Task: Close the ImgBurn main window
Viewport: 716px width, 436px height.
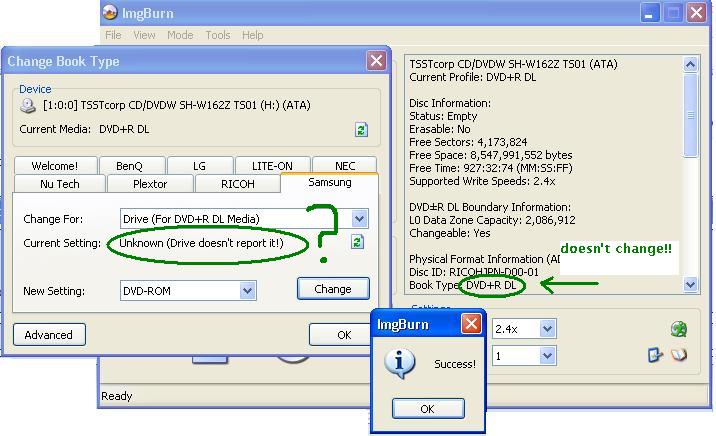Action: 696,13
